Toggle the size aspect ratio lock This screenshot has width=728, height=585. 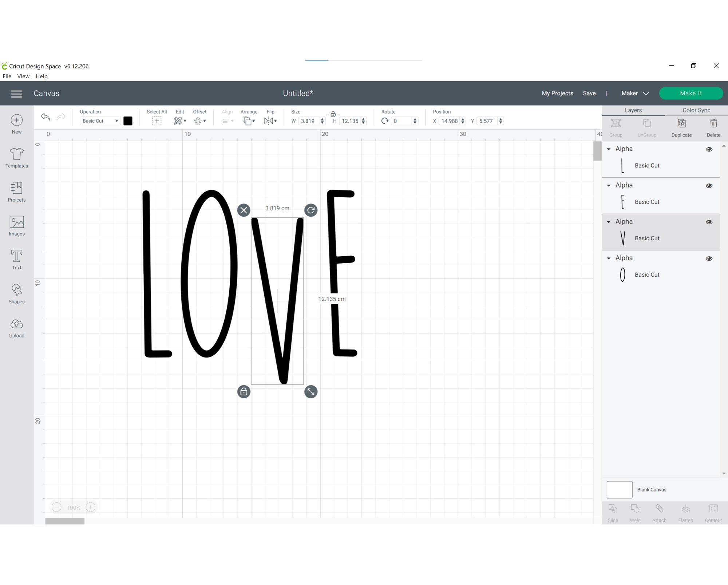[x=333, y=114]
